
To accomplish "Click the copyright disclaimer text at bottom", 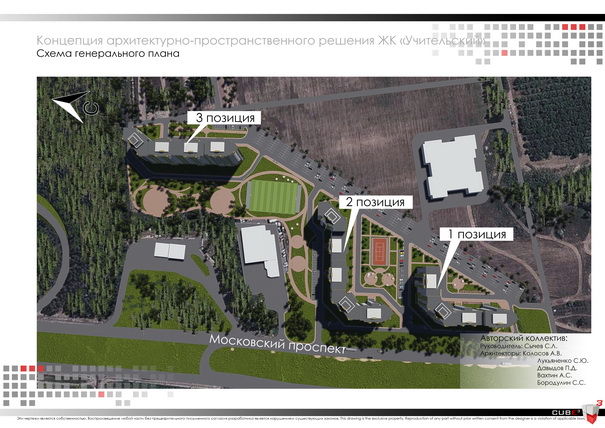I will [x=280, y=415].
